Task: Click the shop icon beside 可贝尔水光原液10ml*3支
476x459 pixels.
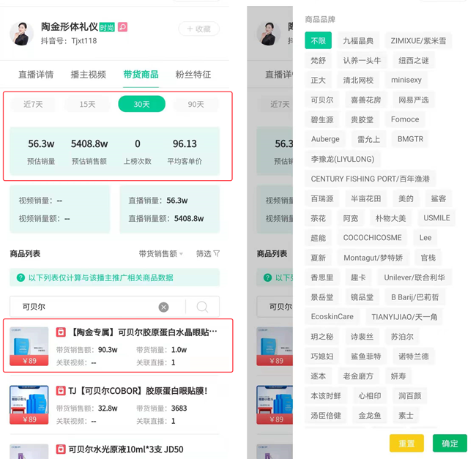Action: (x=61, y=449)
